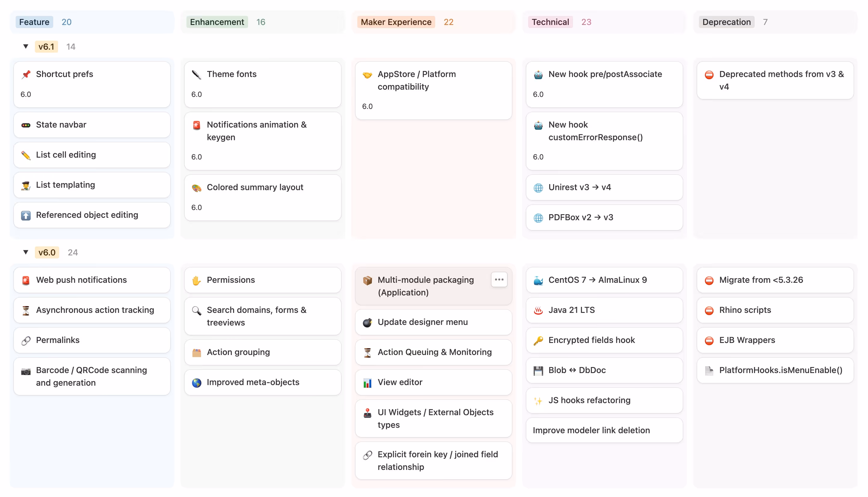Click the key icon on Encrypted fields hook
Image resolution: width=868 pixels, height=497 pixels.
tap(538, 341)
